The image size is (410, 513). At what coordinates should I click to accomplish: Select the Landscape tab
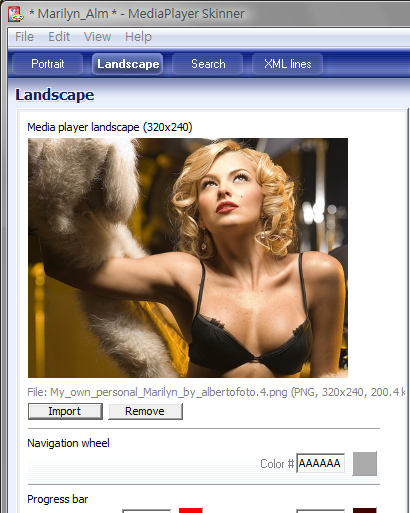pyautogui.click(x=128, y=64)
